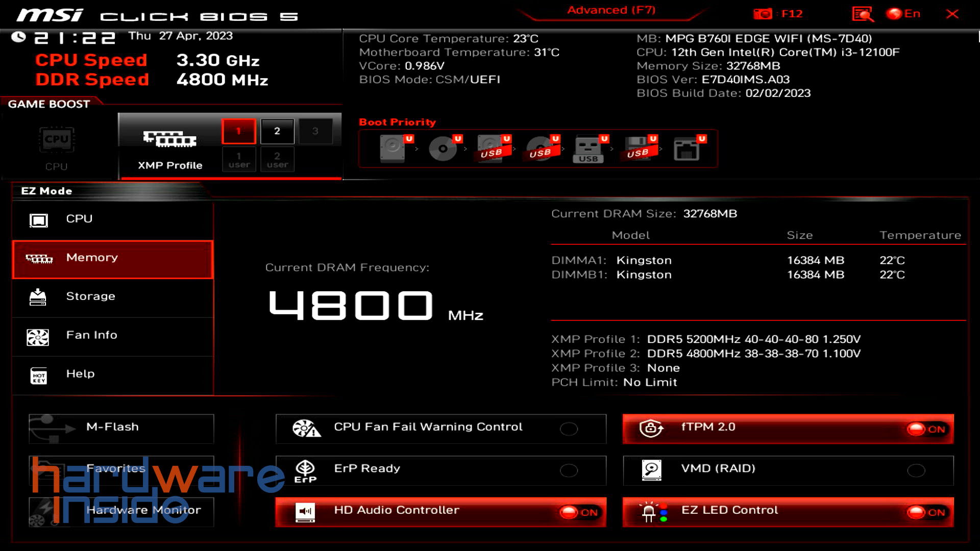Disable the fTPM 2.0 toggle

point(925,429)
